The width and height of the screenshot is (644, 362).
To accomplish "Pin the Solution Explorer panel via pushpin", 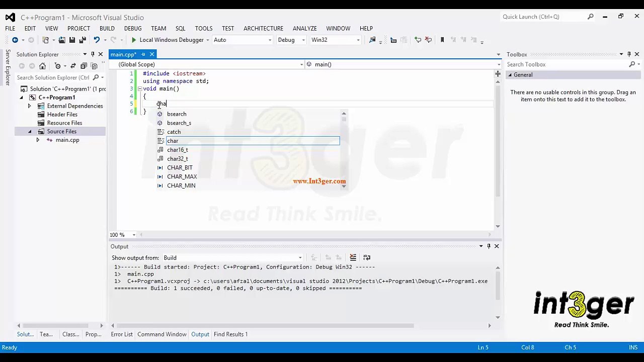I will pyautogui.click(x=93, y=54).
